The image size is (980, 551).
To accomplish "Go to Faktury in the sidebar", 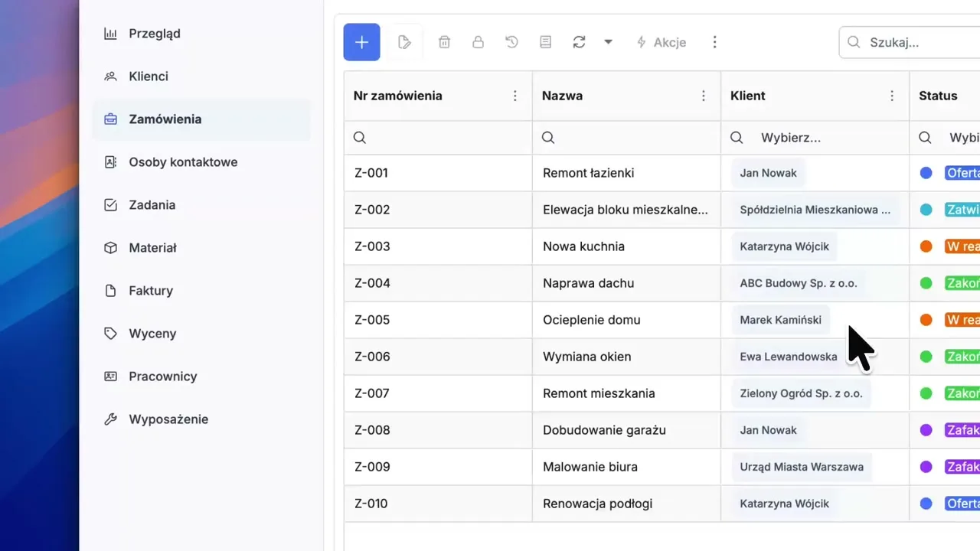I will (x=151, y=291).
